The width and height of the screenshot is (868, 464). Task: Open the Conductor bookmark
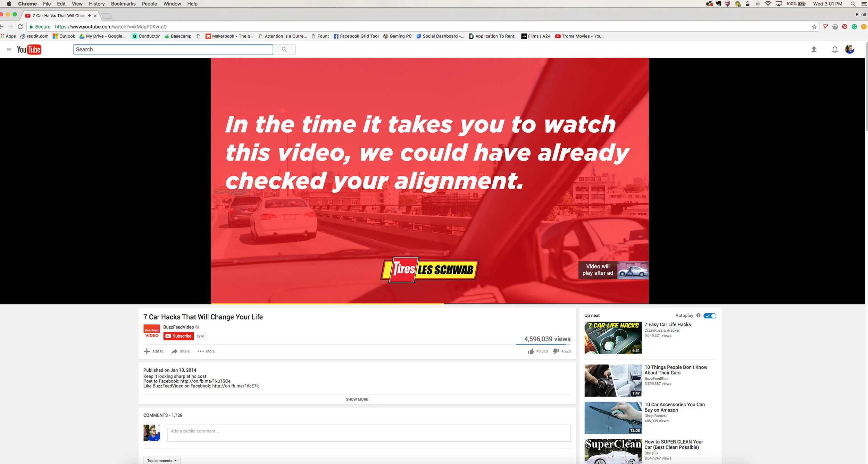click(x=146, y=36)
